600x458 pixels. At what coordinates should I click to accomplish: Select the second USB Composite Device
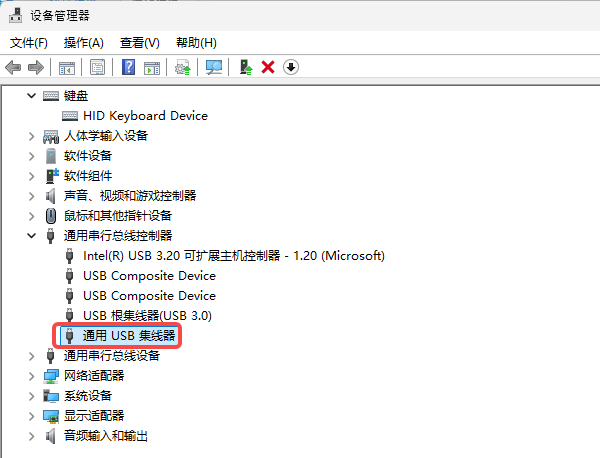(x=149, y=296)
